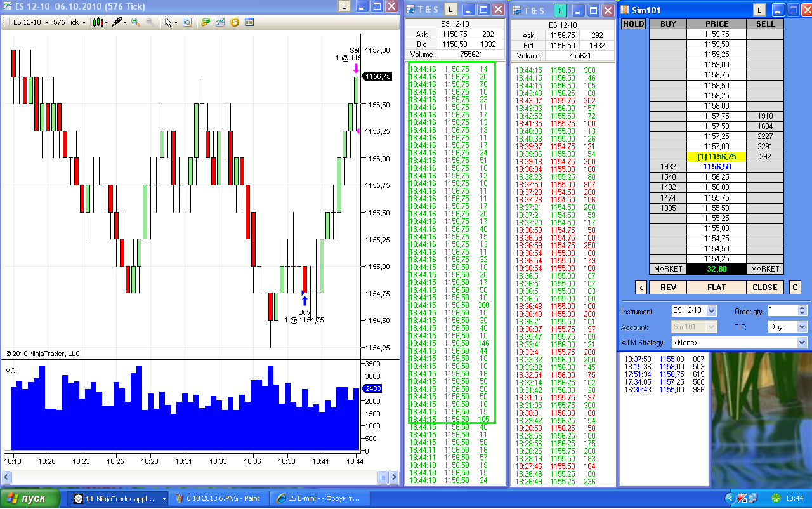Click the data box icon in chart toolbar
This screenshot has height=509, width=812.
pos(187,22)
